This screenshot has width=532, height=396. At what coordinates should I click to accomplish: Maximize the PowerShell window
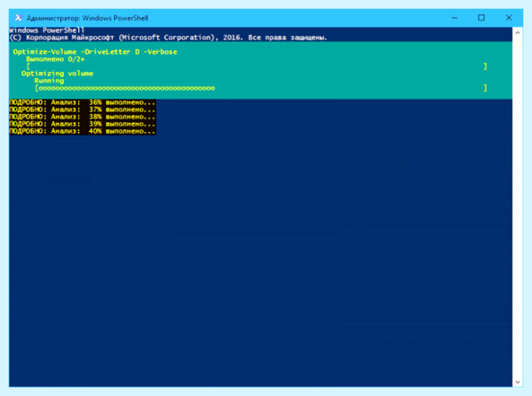(481, 18)
